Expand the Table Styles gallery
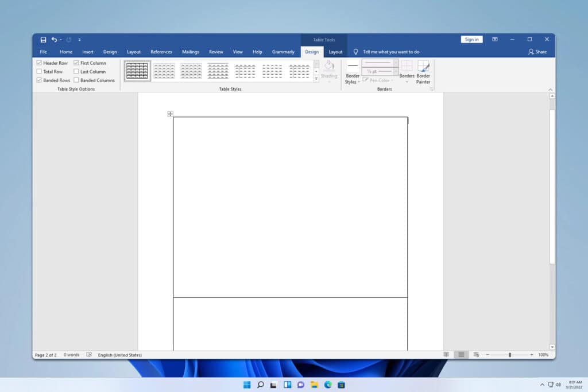 [316, 79]
